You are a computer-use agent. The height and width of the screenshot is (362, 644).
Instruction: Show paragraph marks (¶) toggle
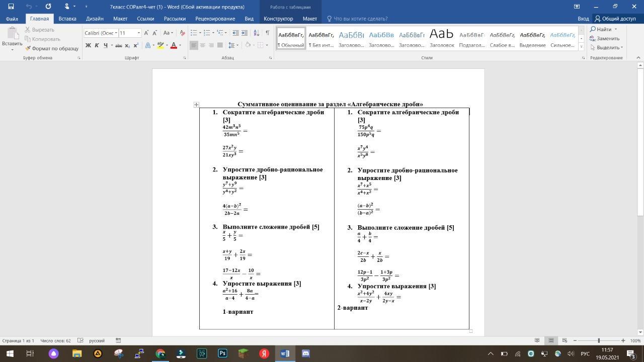[267, 33]
